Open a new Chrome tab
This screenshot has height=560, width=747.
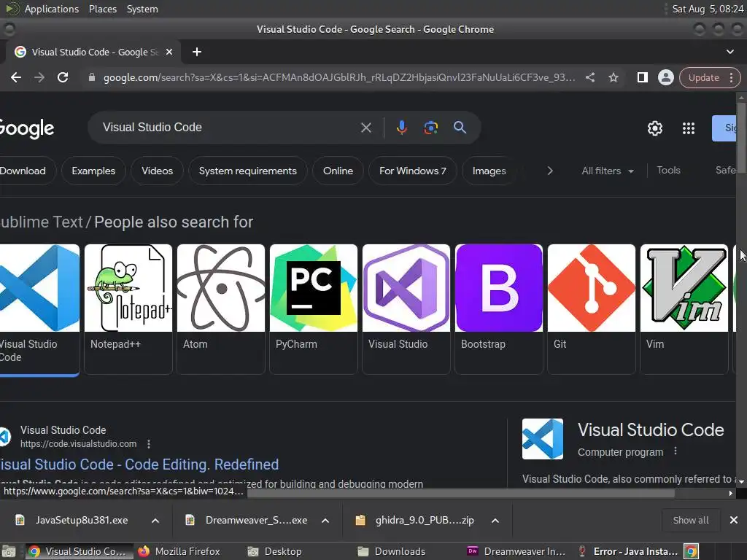pos(197,52)
